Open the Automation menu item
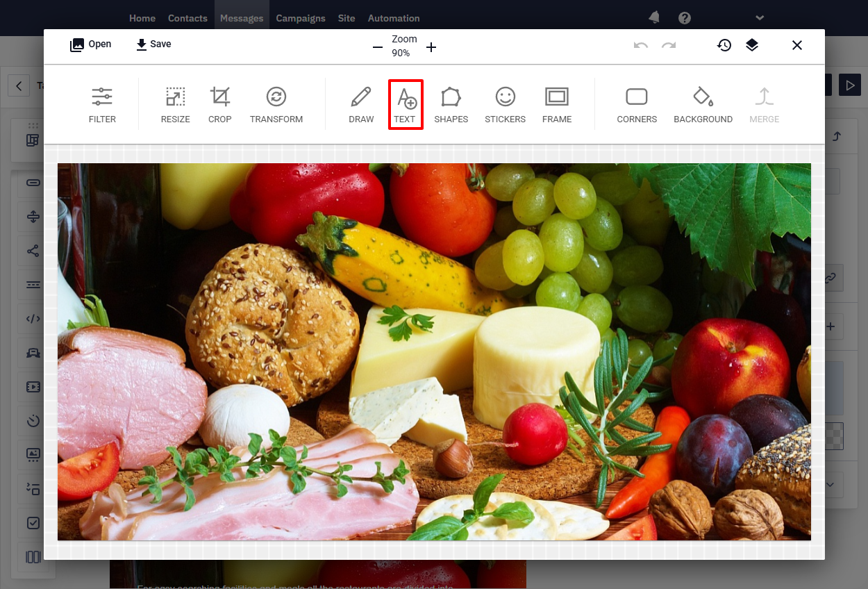The width and height of the screenshot is (868, 589). 394,18
